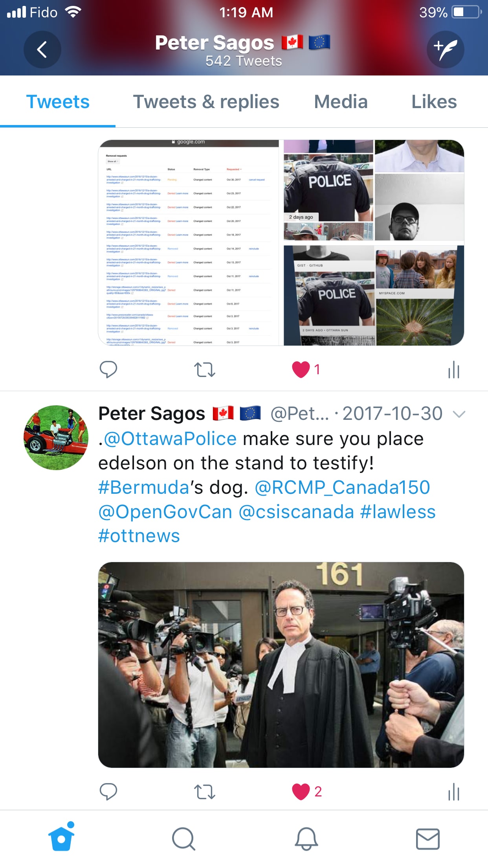Screen dimensions: 488x868
Task: Switch to the Media tab
Action: coord(341,102)
